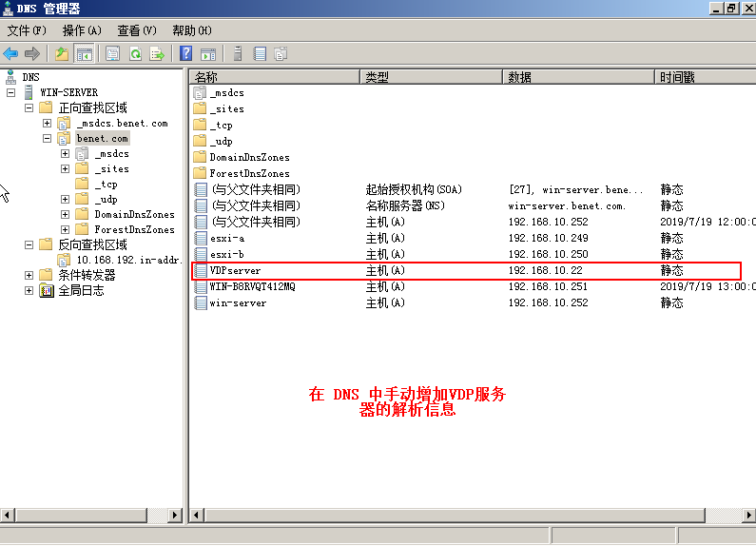Click the new record notebook icon

tap(260, 53)
